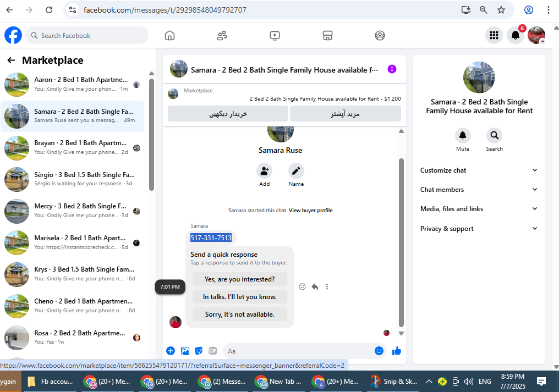
Task: Click the selected phone number 517-331-7513
Action: point(211,238)
